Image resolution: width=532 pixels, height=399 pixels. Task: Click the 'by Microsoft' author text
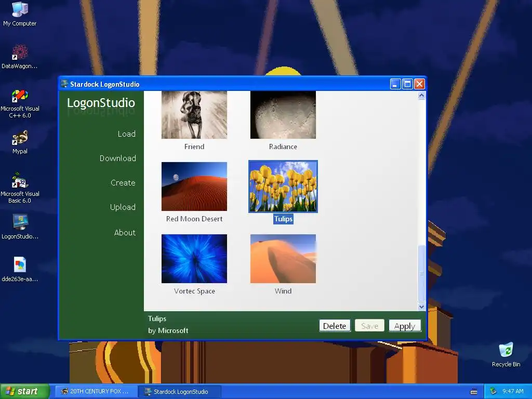point(168,330)
